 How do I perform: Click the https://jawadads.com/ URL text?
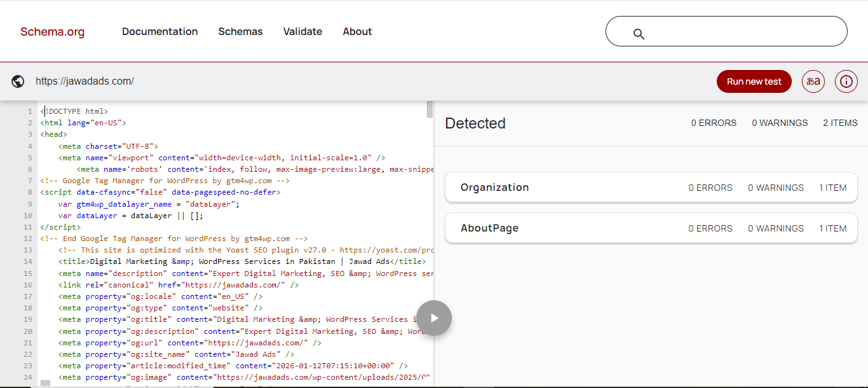(x=85, y=81)
